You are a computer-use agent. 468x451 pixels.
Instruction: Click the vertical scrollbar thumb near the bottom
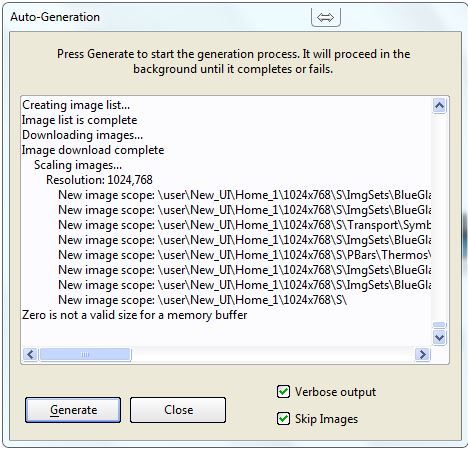pos(439,325)
